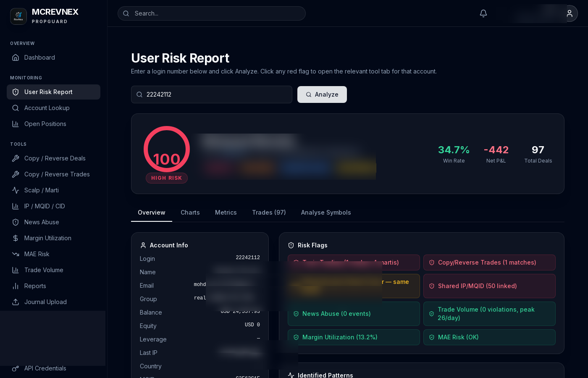Viewport: 588px width, 378px height.
Task: Open the Trades (97) tab
Action: [269, 213]
